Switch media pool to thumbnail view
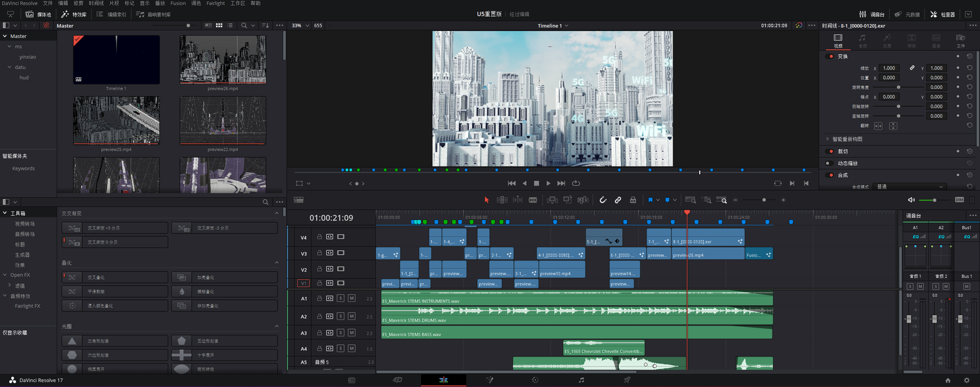Screen dimensions: 980x387 [x=219, y=25]
